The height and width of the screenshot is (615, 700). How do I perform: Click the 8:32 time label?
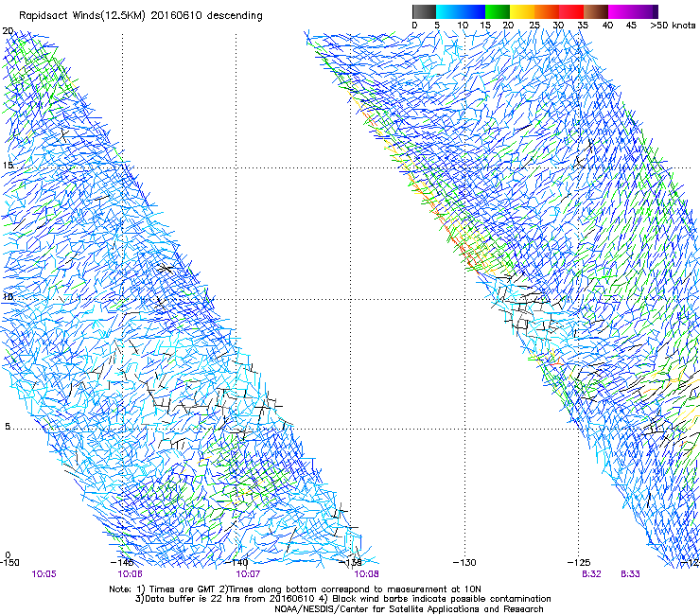[x=591, y=574]
